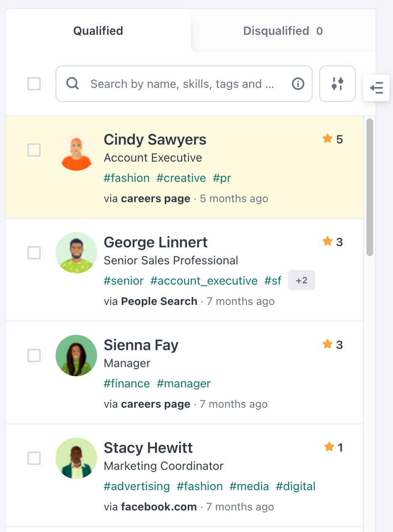Click the #senior tag under George Linnert

point(124,281)
